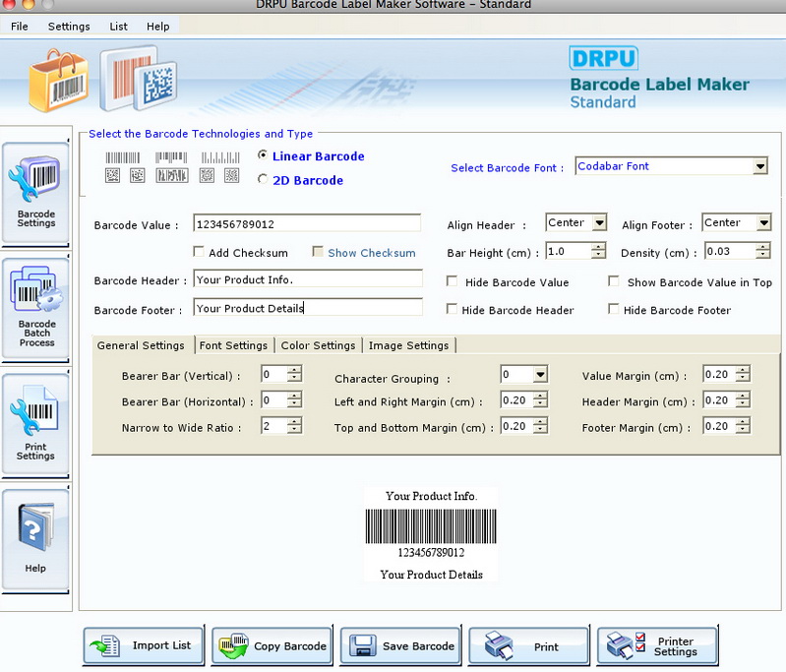Open the Settings menu in menu bar
786x672 pixels.
click(x=69, y=27)
